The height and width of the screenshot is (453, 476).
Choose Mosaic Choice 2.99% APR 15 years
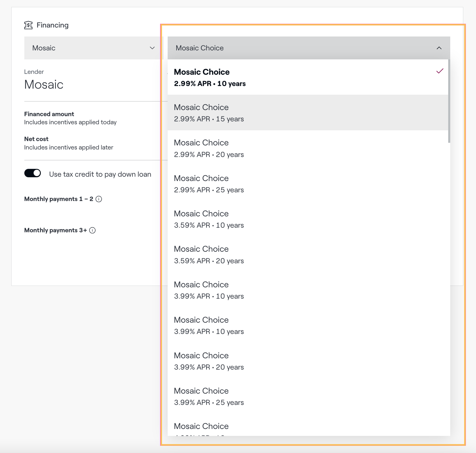tap(308, 113)
